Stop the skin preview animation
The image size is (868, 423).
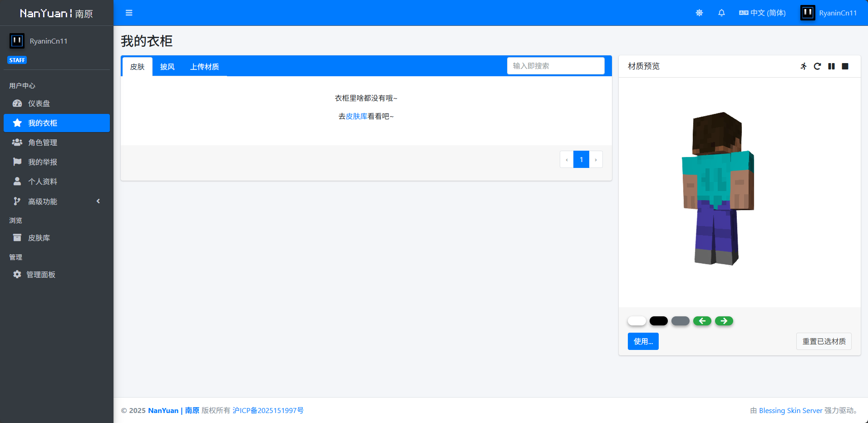point(845,66)
